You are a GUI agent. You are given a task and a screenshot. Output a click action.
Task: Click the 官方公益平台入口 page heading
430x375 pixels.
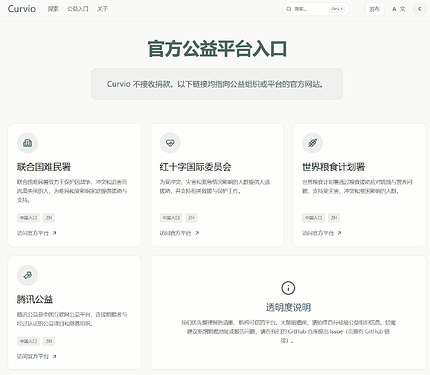point(217,49)
